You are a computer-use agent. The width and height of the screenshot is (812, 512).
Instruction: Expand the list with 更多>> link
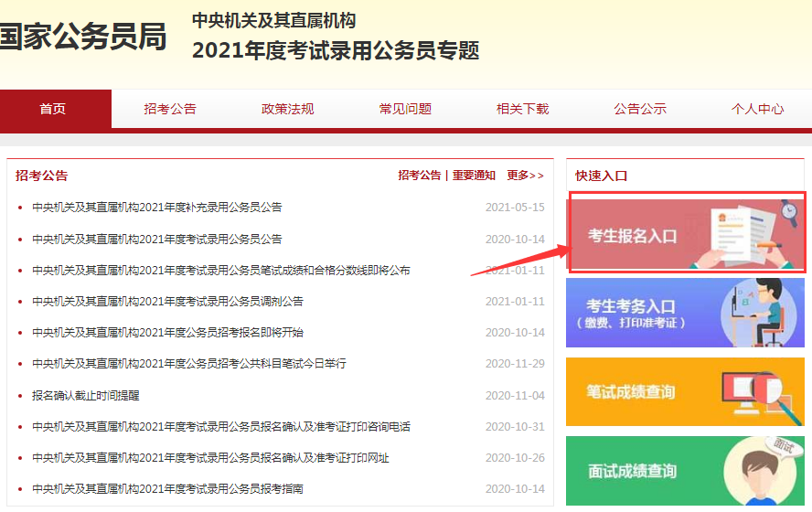click(525, 176)
